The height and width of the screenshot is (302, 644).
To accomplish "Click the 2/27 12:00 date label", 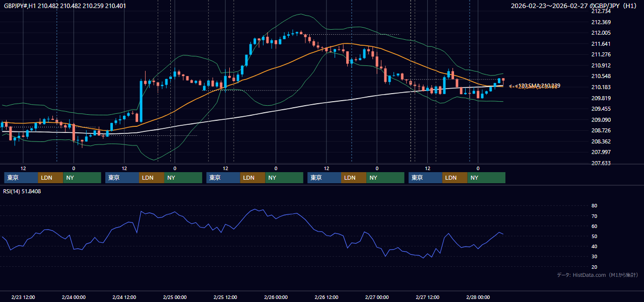I will (x=427, y=297).
